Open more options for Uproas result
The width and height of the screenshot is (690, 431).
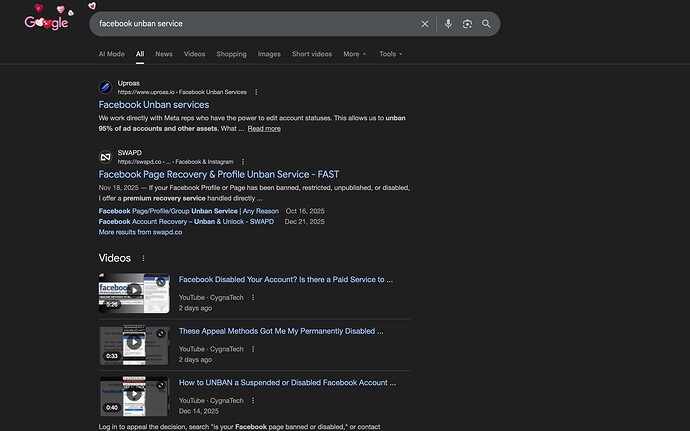pos(256,92)
